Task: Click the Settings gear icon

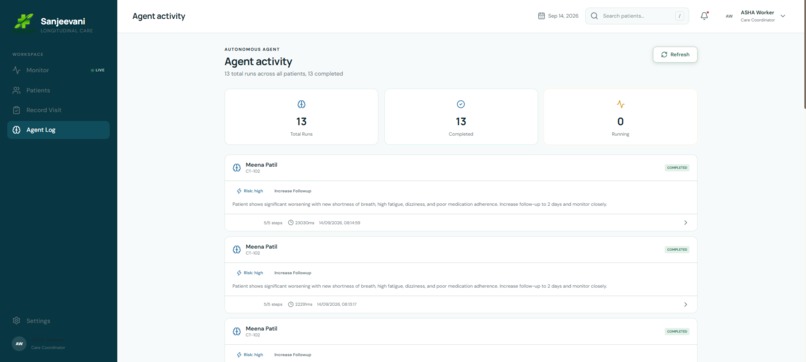Action: [16, 320]
